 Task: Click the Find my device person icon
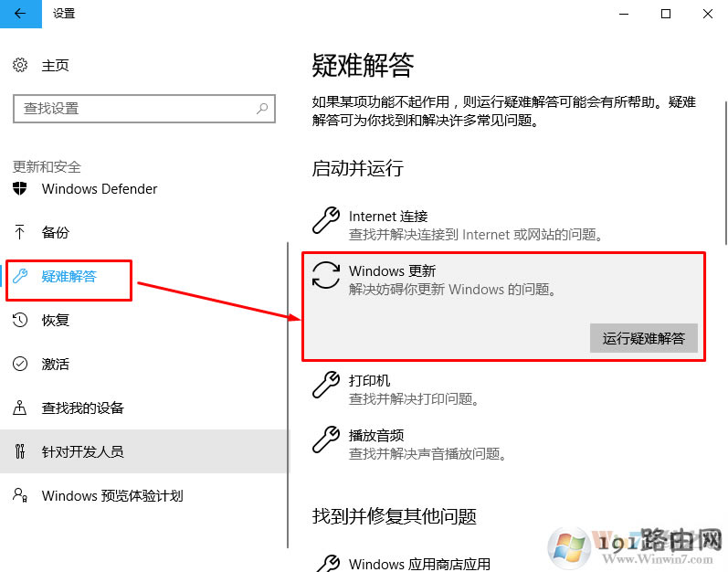[20, 408]
